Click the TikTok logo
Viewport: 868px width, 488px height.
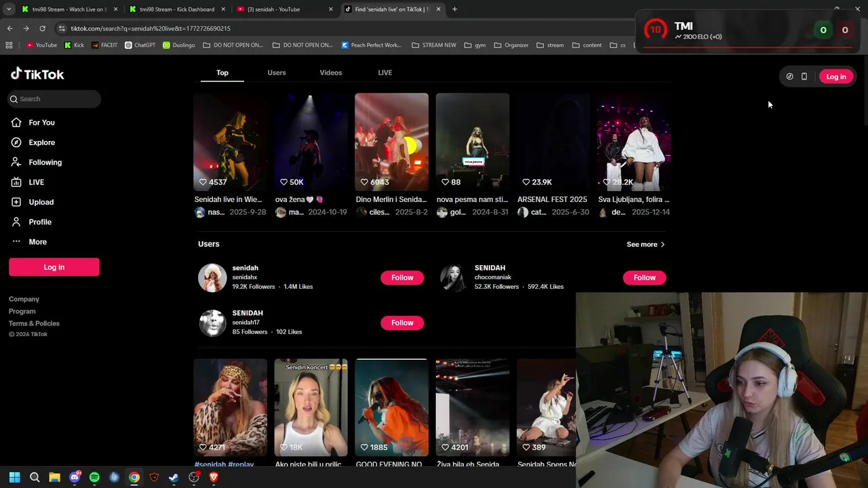tap(37, 75)
